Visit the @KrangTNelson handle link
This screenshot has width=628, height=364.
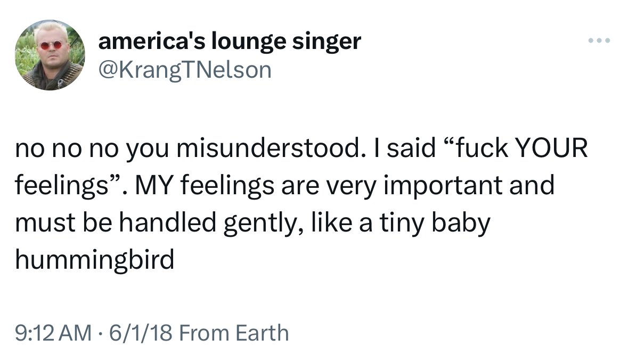pyautogui.click(x=184, y=70)
